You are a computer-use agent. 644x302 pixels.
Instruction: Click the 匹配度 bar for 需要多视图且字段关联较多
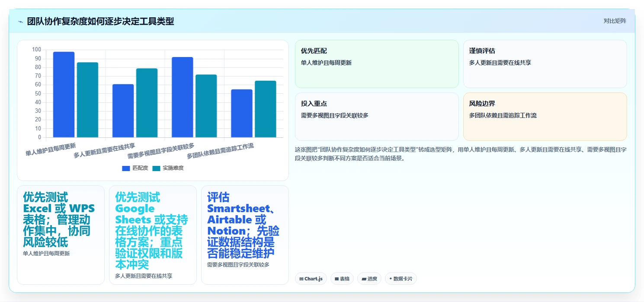(183, 97)
